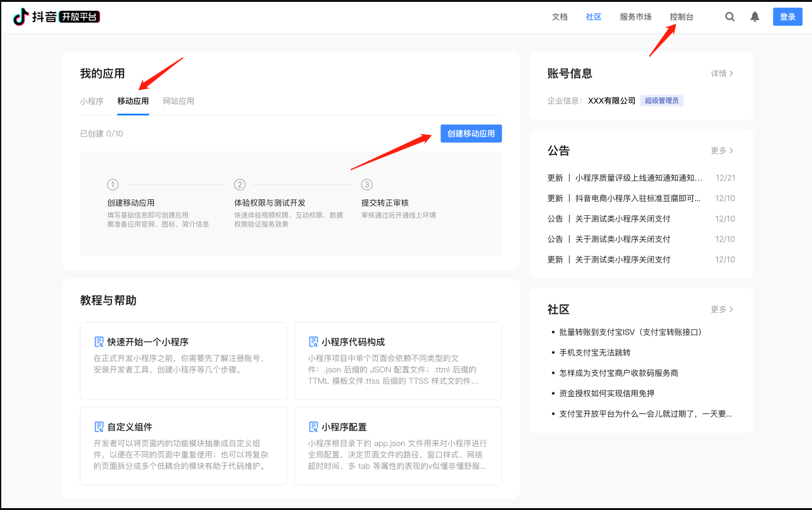The height and width of the screenshot is (510, 812).
Task: Click the 12/21 announcement date
Action: [x=725, y=178]
